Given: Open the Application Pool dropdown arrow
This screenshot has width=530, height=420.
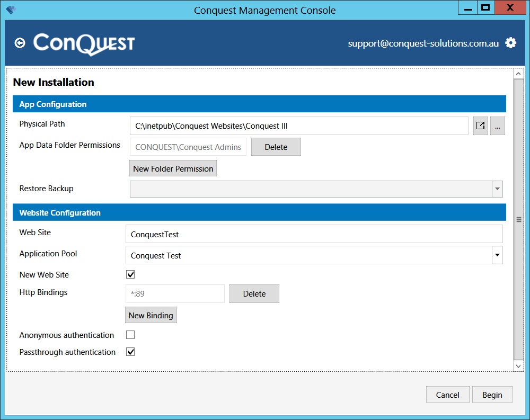Looking at the screenshot, I should (x=497, y=255).
